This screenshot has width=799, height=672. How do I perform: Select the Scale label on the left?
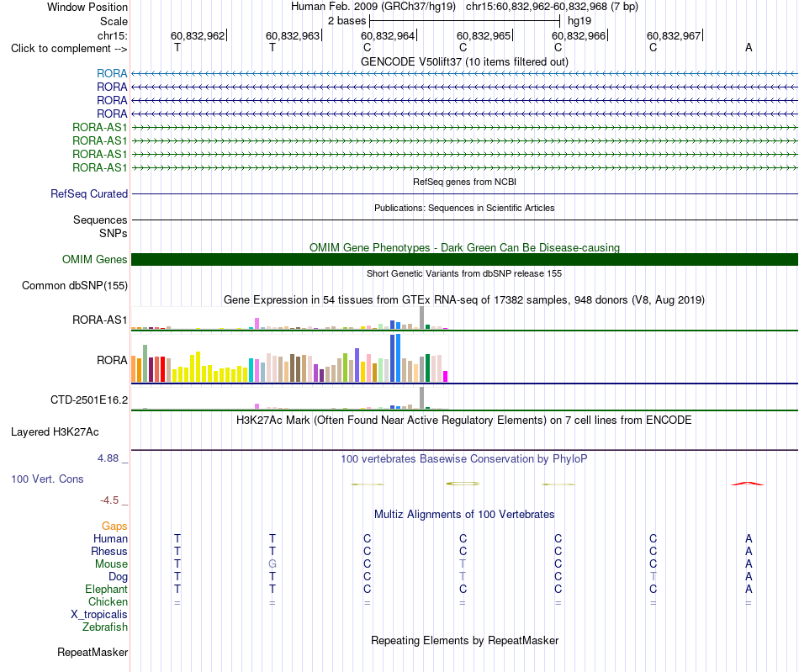114,21
